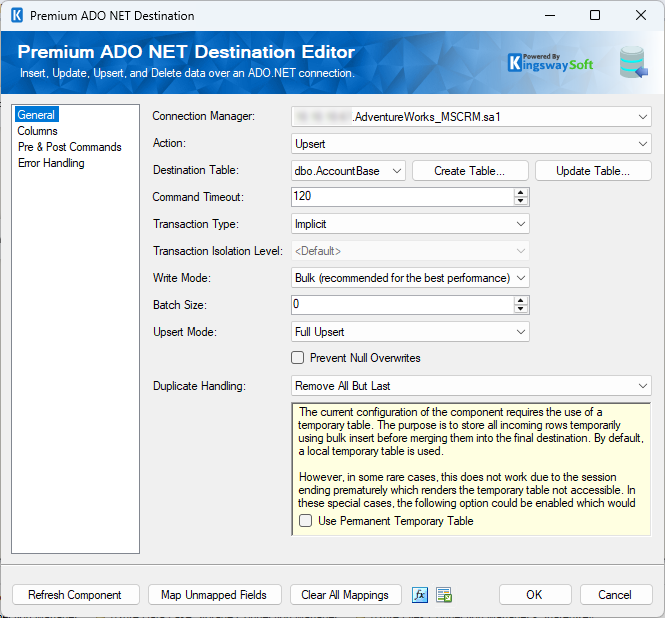Screen dimensions: 665x618
Task: Click the Connection Manager label
Action: coord(204,116)
